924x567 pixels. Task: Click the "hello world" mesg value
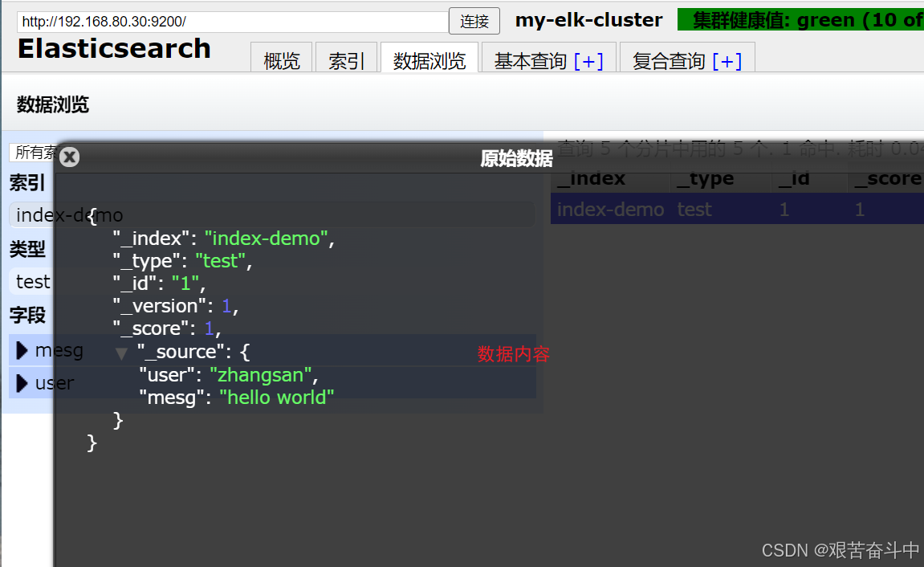point(276,398)
